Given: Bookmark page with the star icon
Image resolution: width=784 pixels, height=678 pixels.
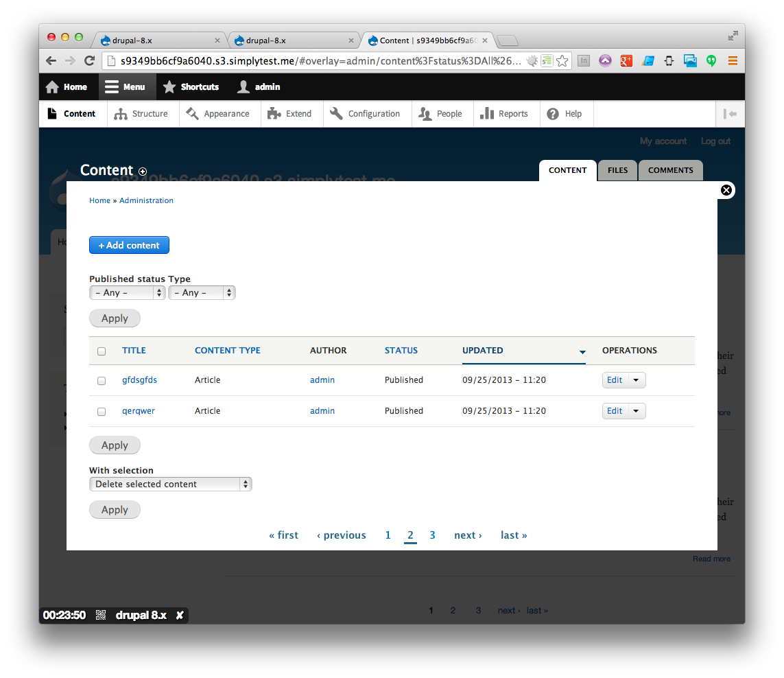Looking at the screenshot, I should (562, 61).
